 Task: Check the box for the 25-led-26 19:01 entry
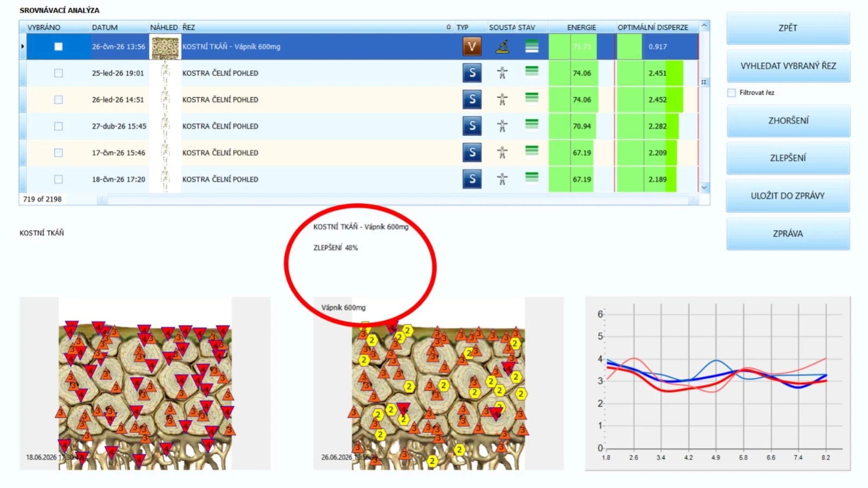pos(59,73)
